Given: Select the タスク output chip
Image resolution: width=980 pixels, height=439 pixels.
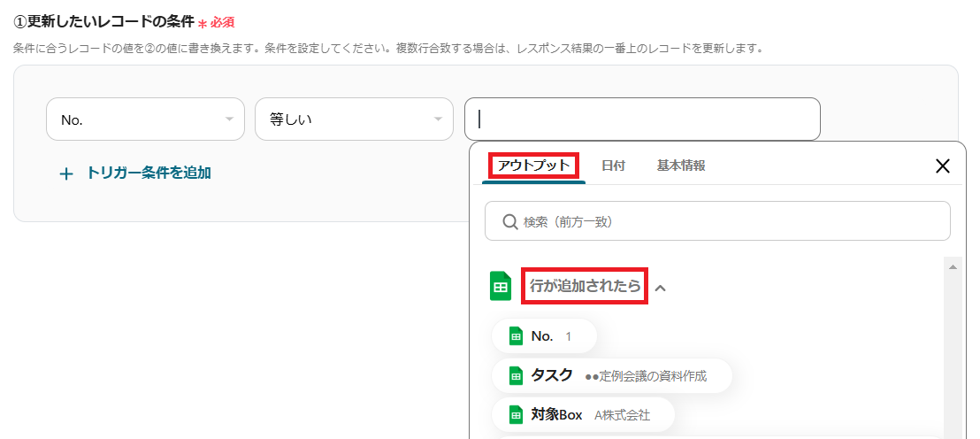Looking at the screenshot, I should pos(612,376).
